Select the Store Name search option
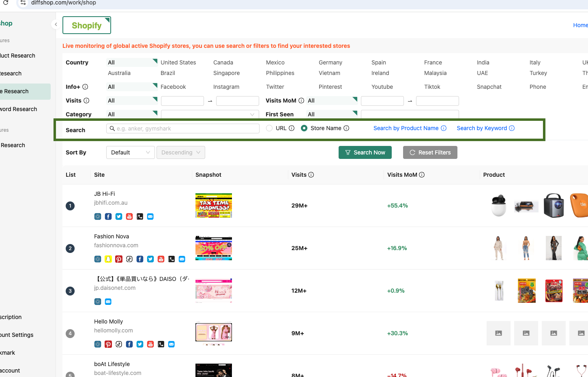This screenshot has width=588, height=377. [x=305, y=128]
